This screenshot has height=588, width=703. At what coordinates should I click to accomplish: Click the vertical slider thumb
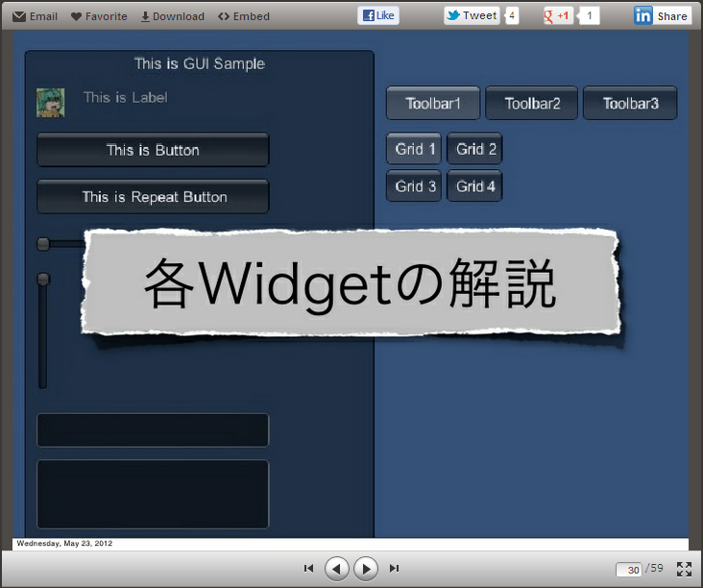42,280
